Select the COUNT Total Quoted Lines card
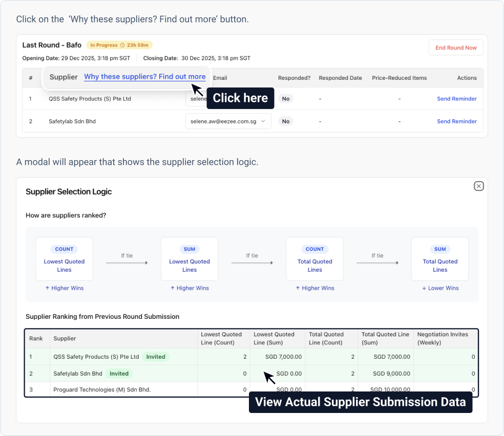The image size is (504, 436). [314, 259]
